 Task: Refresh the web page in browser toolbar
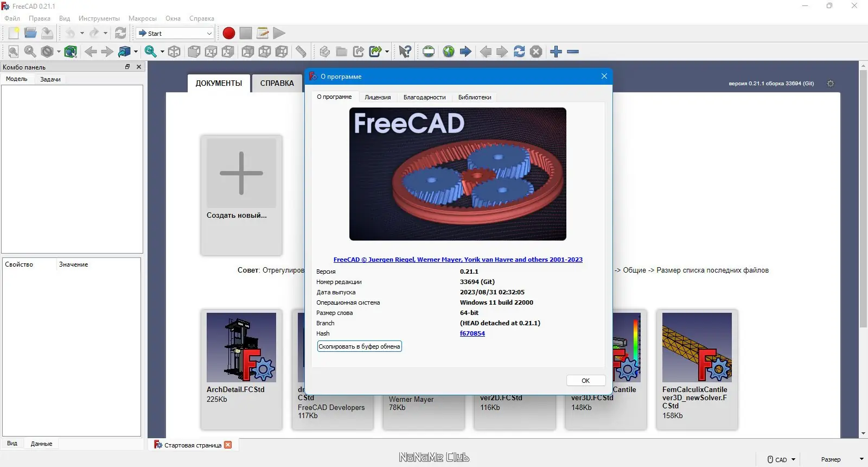[x=519, y=52]
